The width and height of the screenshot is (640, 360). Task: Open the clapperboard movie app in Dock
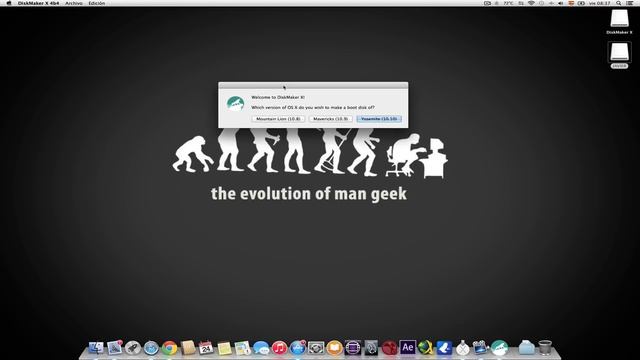point(481,348)
